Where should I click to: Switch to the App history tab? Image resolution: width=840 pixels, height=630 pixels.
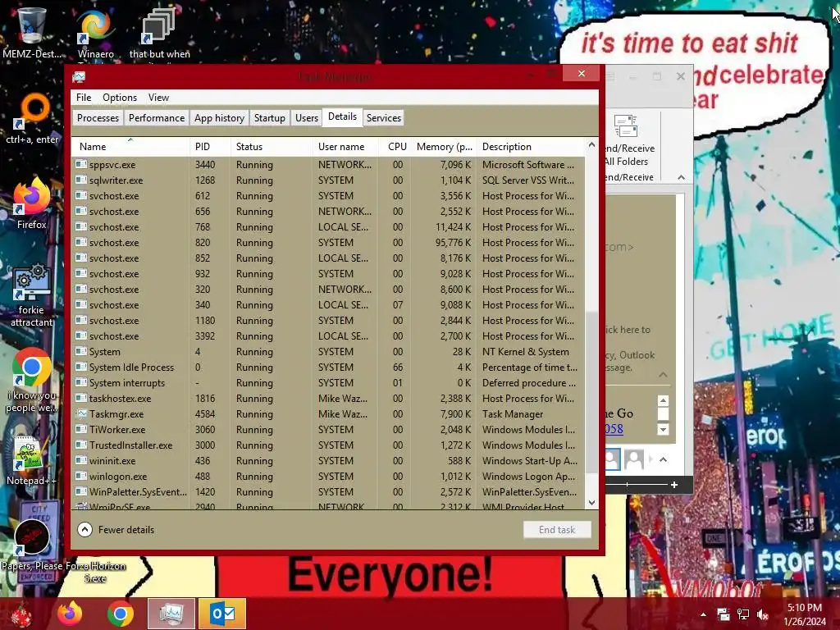pyautogui.click(x=219, y=118)
